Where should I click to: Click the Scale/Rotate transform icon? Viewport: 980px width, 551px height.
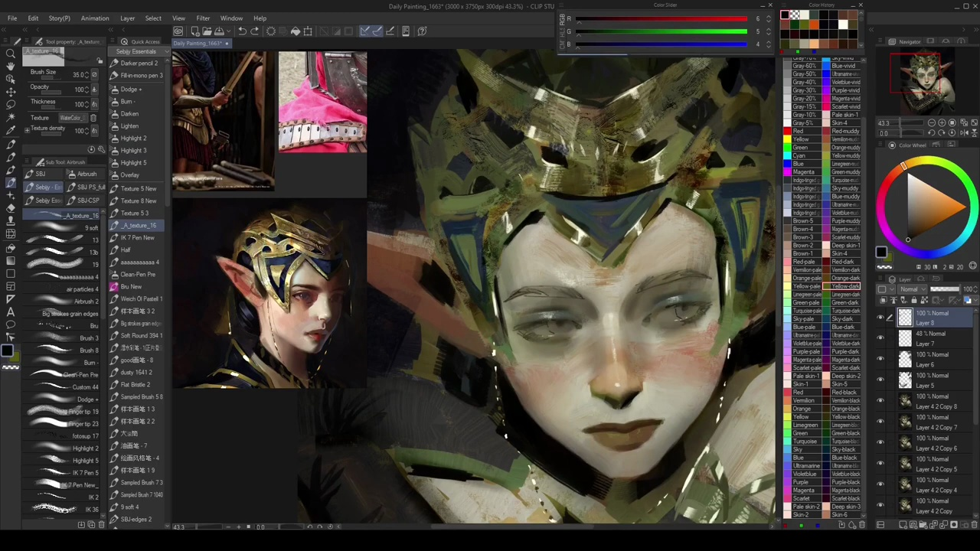(x=308, y=31)
